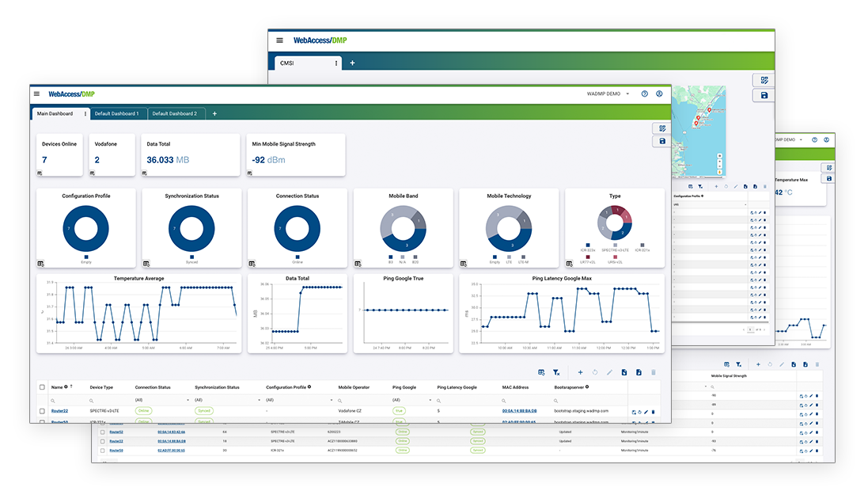The width and height of the screenshot is (868, 491).
Task: Click the Name column search field
Action: point(66,400)
